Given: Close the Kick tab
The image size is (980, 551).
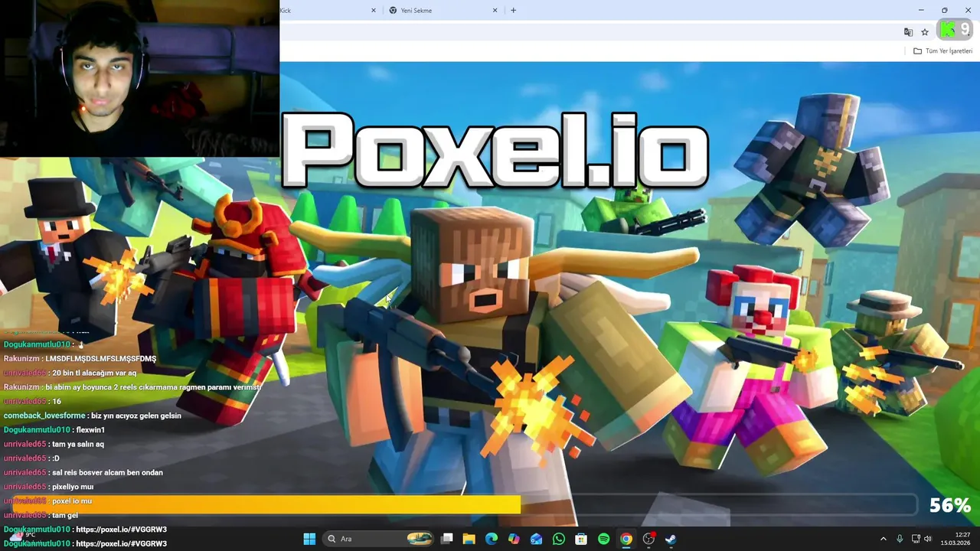Looking at the screenshot, I should 374,11.
